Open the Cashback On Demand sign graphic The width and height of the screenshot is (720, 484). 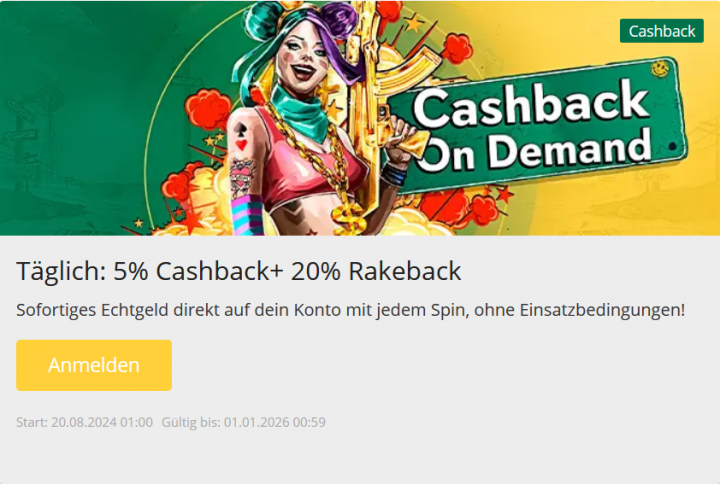click(535, 126)
